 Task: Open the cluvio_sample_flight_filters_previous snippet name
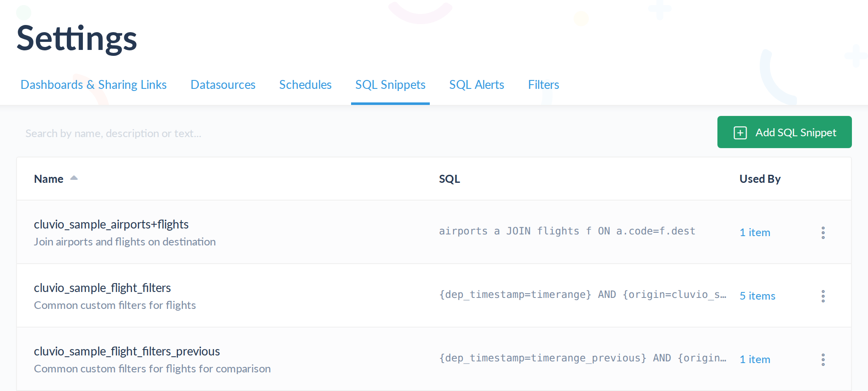[127, 351]
